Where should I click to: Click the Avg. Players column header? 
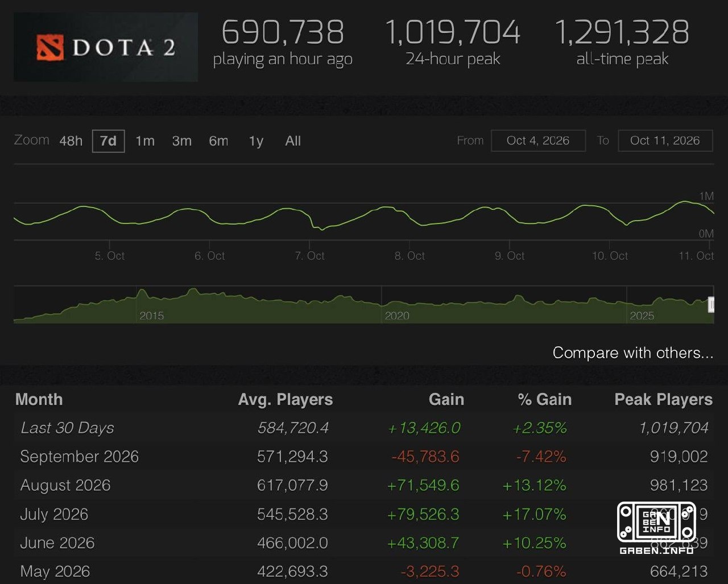click(x=286, y=399)
